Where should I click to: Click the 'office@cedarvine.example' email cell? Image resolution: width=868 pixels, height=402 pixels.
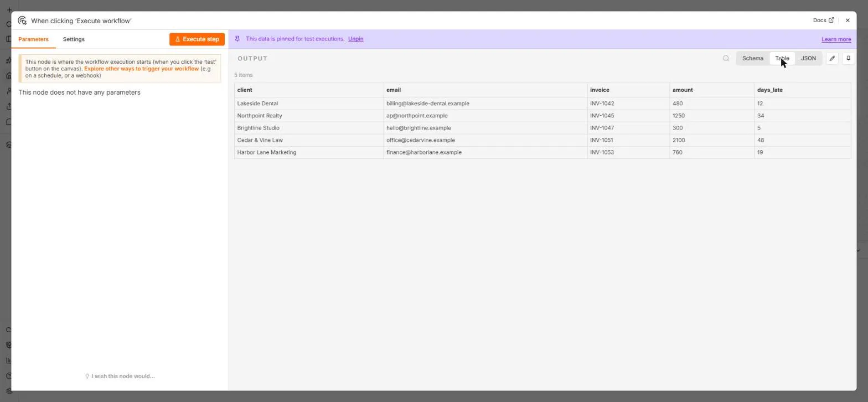(485, 140)
